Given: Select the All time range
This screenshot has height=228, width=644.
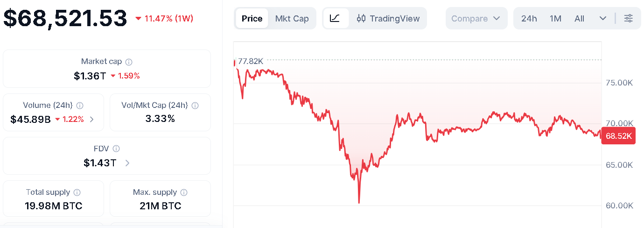Looking at the screenshot, I should 579,19.
